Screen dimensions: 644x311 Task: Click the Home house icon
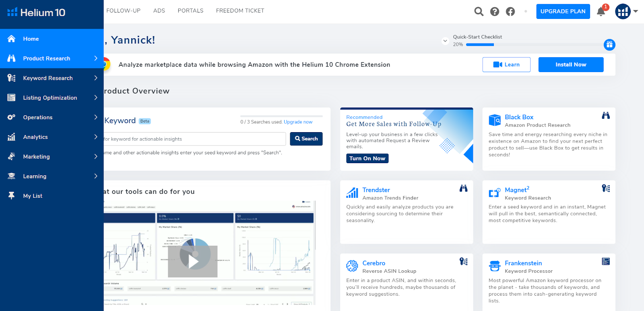click(11, 39)
